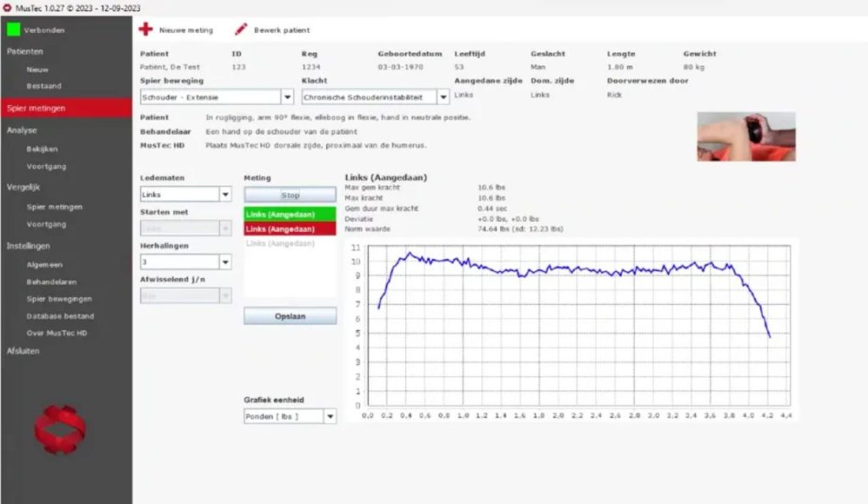Click the 'Links (Aangedaan)' results heading
Screen dimensions: 868x504
(x=386, y=178)
